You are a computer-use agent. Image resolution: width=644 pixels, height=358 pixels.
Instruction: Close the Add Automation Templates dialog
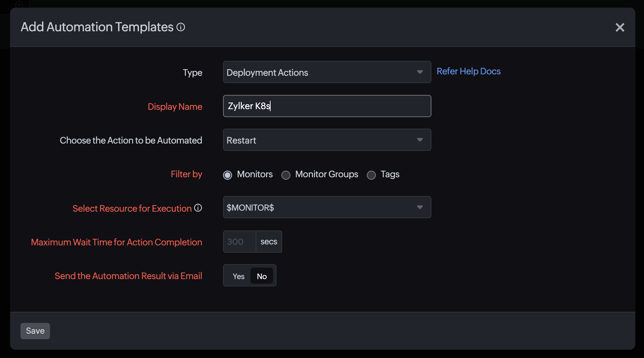coord(620,27)
